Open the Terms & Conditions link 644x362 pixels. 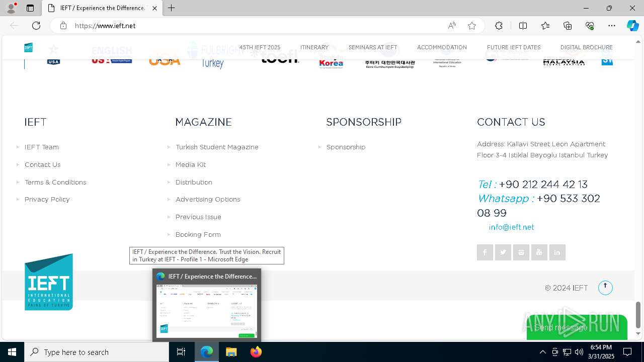click(55, 182)
